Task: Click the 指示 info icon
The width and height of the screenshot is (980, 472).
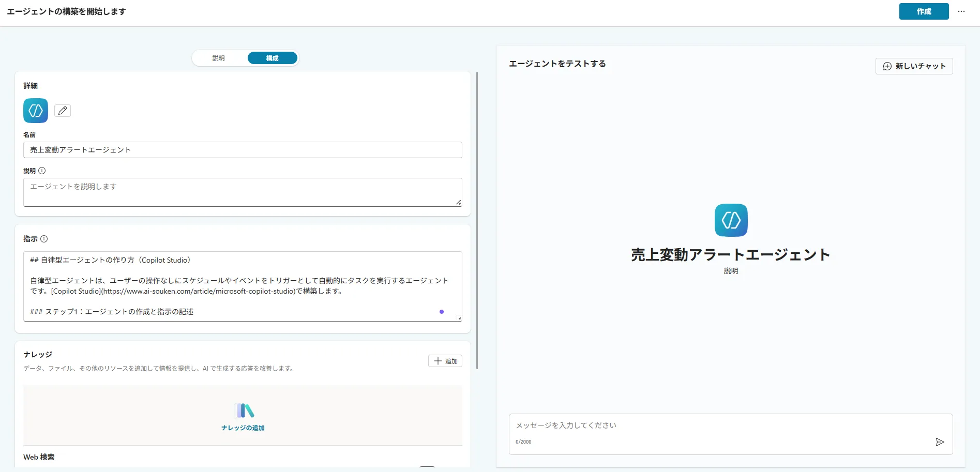Action: click(44, 239)
